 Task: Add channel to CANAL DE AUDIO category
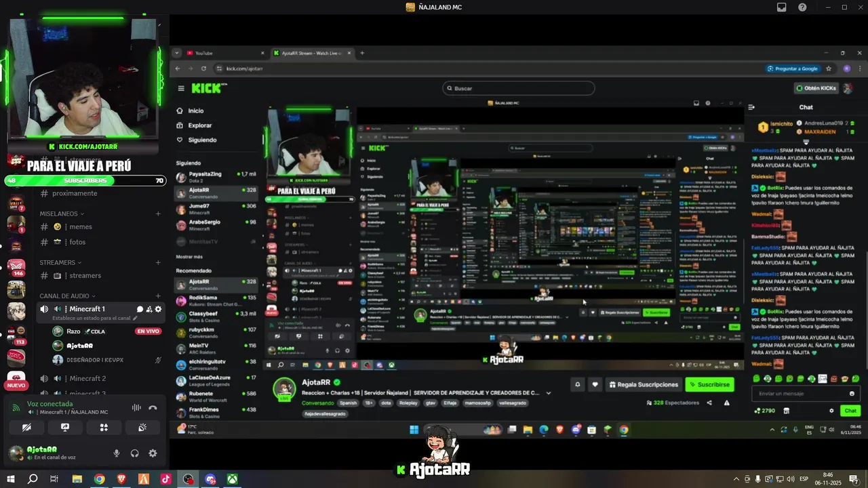pos(158,296)
